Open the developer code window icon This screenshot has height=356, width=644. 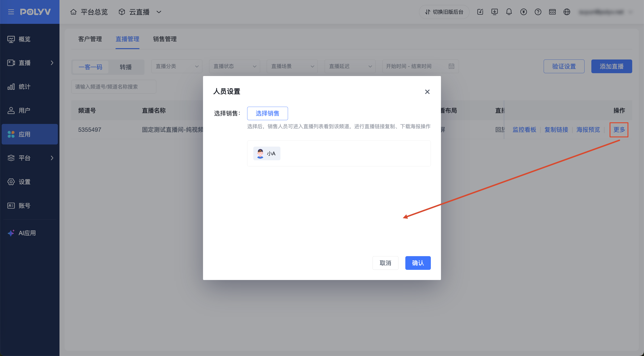pos(552,12)
